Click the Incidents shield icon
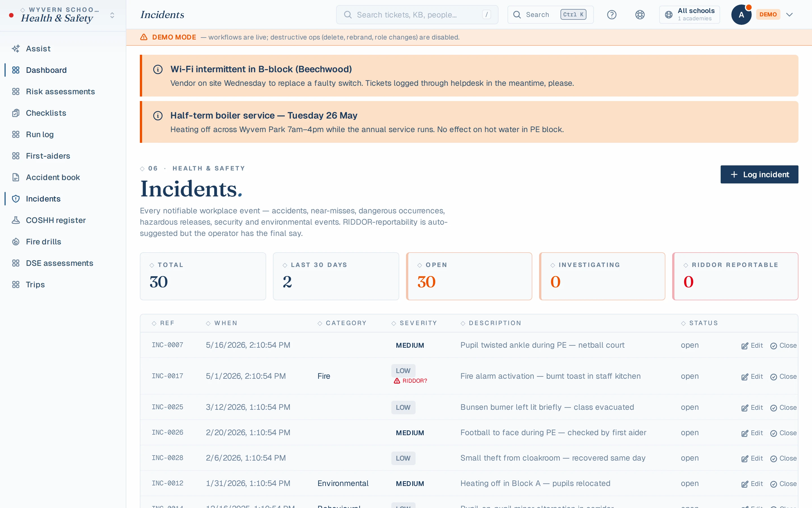The height and width of the screenshot is (508, 812). pos(16,199)
